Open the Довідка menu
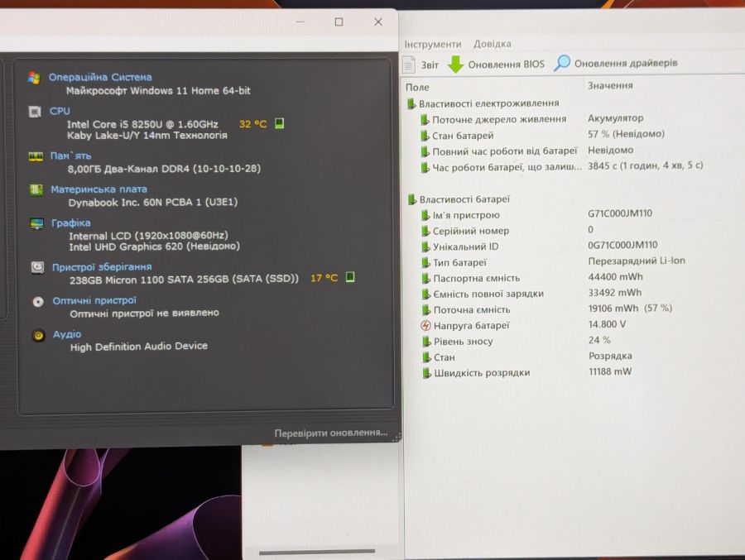Image resolution: width=745 pixels, height=560 pixels. 493,44
